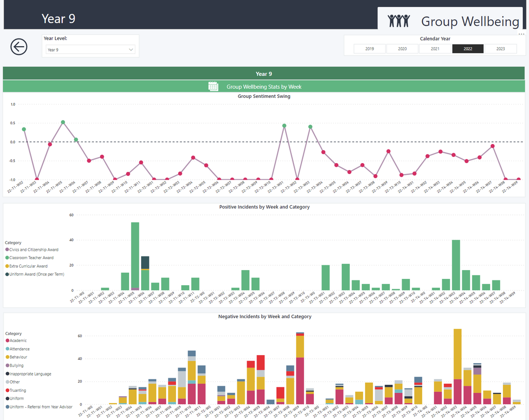Click the Year 9 green header bar
Viewport: 529px width, 420px height.
pos(264,74)
